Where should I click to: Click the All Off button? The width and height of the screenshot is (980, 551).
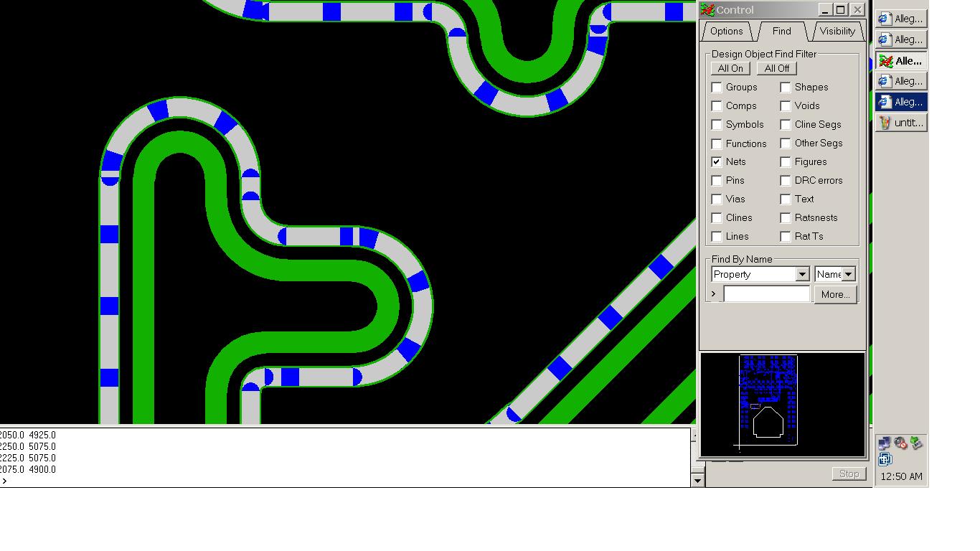pos(777,68)
